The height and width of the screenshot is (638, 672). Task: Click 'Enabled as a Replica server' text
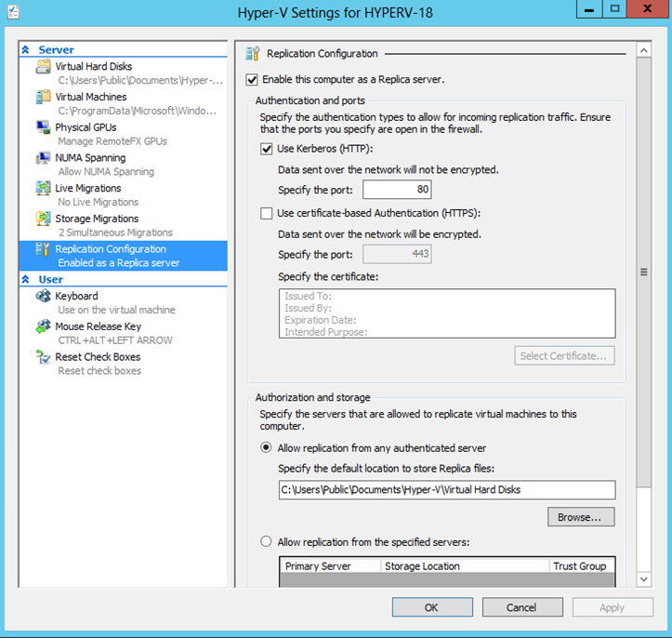click(x=119, y=263)
